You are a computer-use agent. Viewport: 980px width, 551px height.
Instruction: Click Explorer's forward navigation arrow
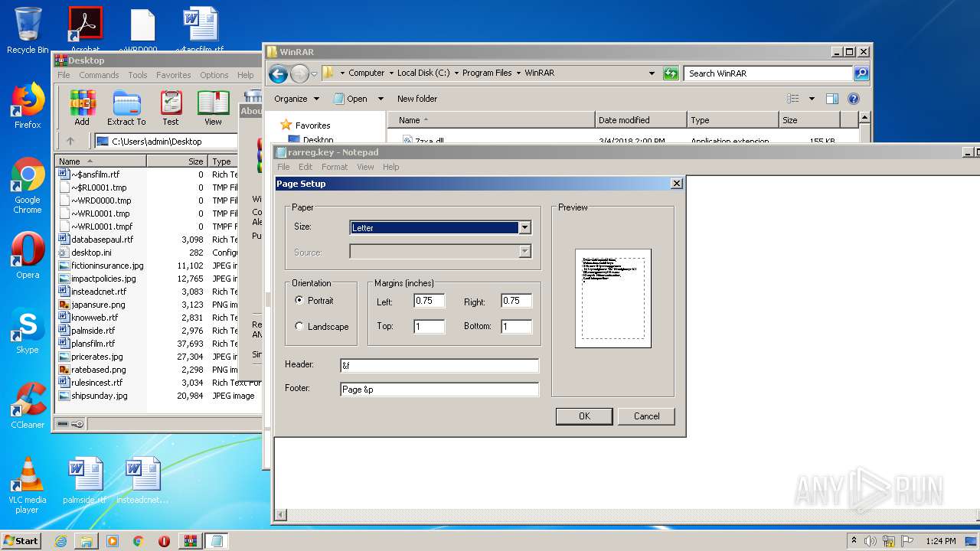coord(299,73)
